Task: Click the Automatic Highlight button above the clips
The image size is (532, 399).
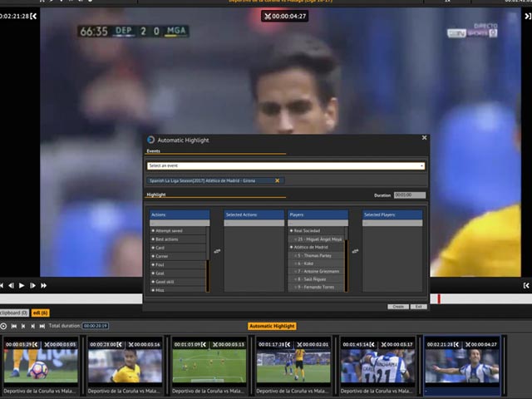Action: [x=272, y=326]
